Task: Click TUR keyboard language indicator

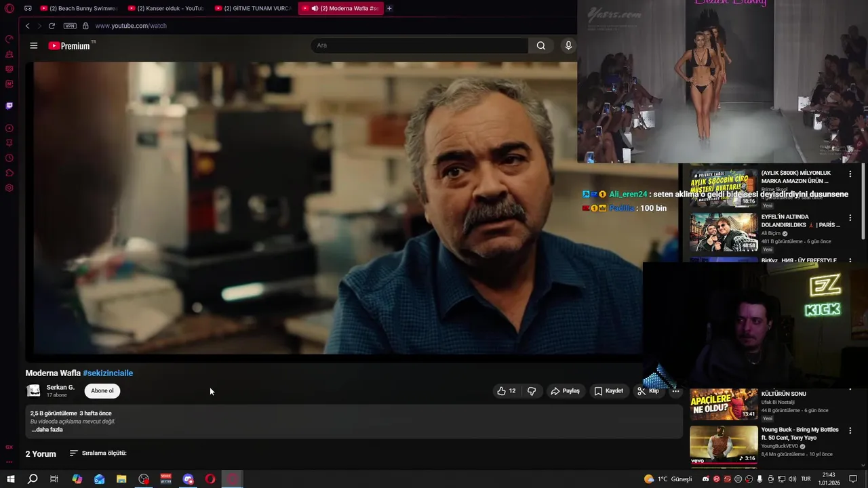Action: (x=806, y=479)
